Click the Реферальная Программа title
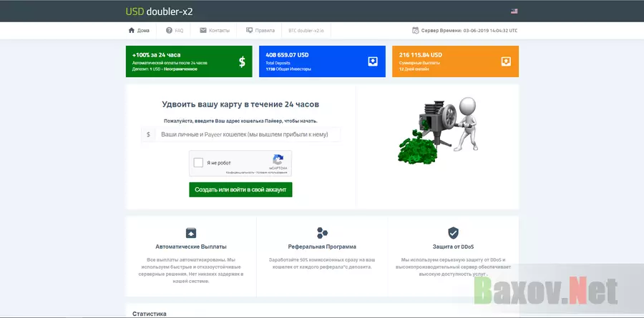The width and height of the screenshot is (644, 318). tap(322, 247)
